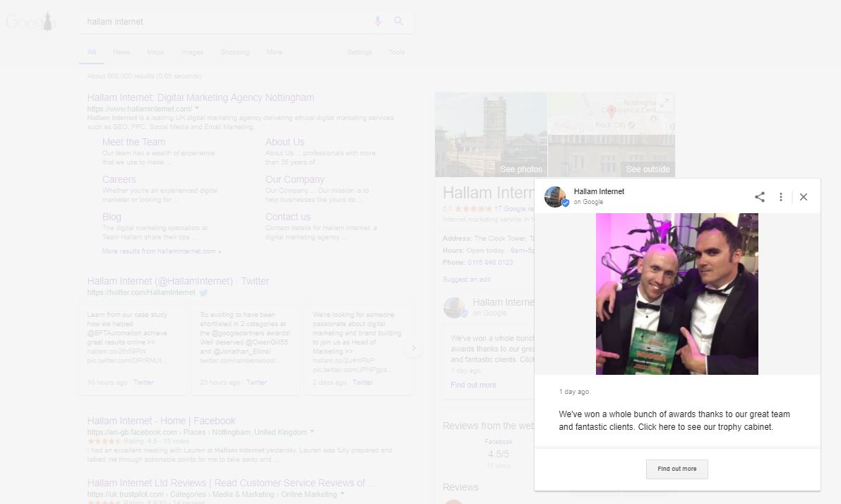841x504 pixels.
Task: Expand dropdown arrow next to hallaminternet.com URL
Action: coord(197,108)
